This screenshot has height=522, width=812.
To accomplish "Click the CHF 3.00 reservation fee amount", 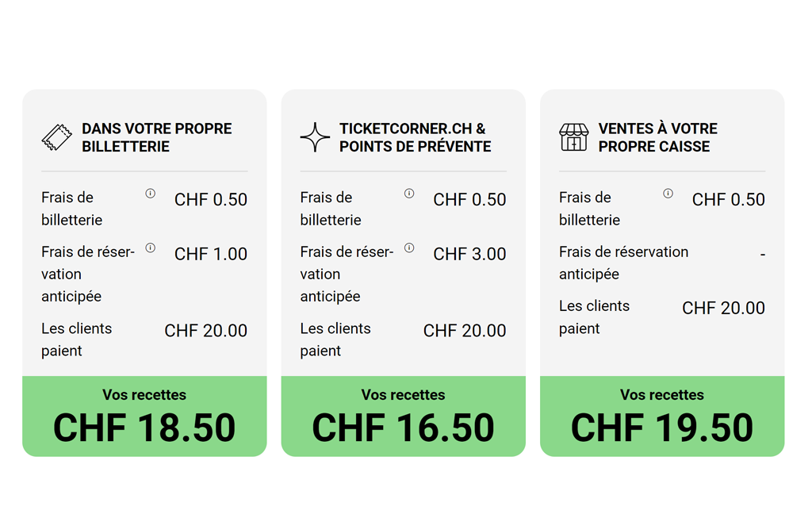I will pos(469,254).
